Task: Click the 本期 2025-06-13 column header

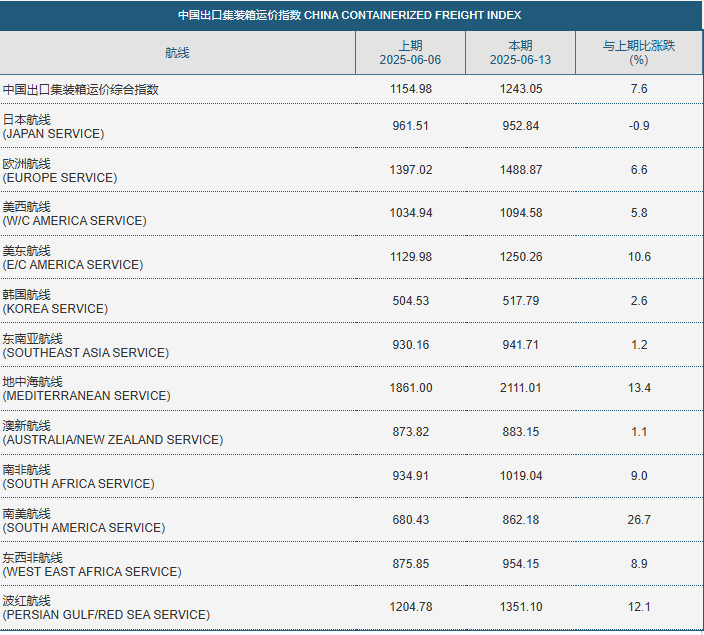Action: (520, 53)
